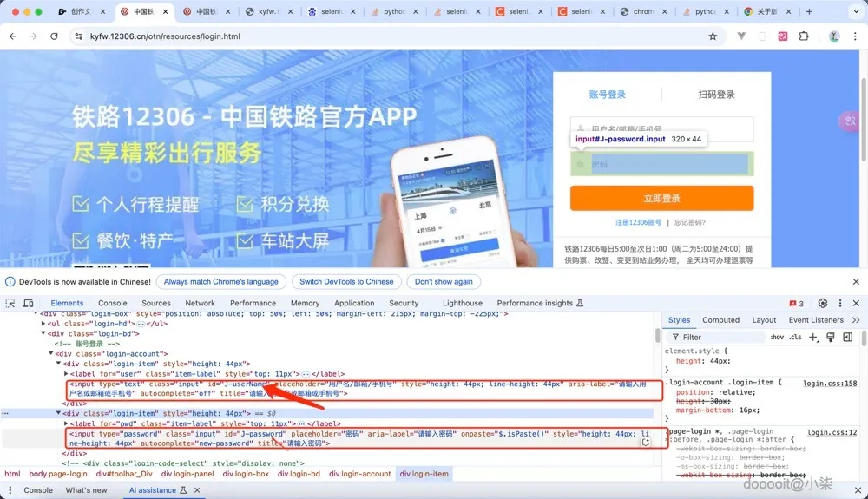Switch to the Network panel tab

(x=200, y=303)
